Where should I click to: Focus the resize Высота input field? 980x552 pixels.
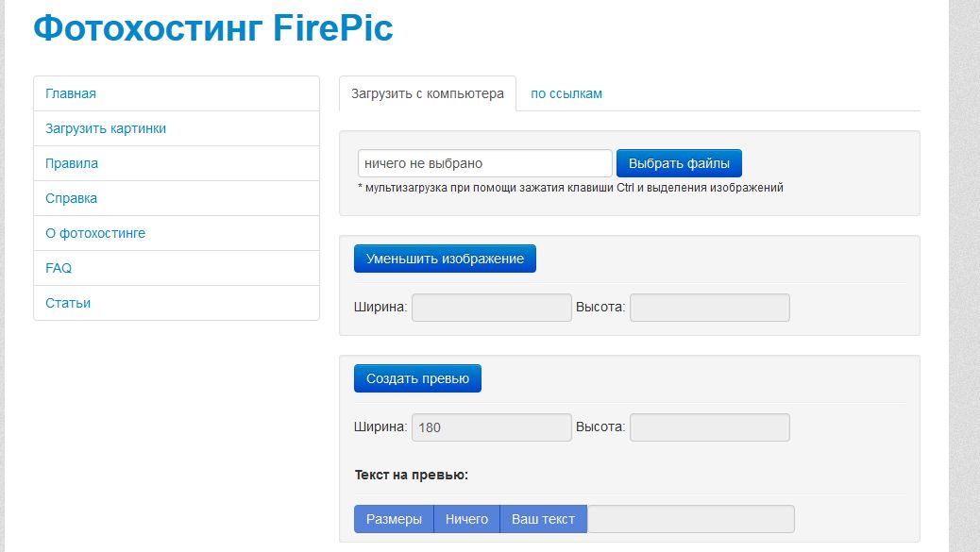pos(710,308)
